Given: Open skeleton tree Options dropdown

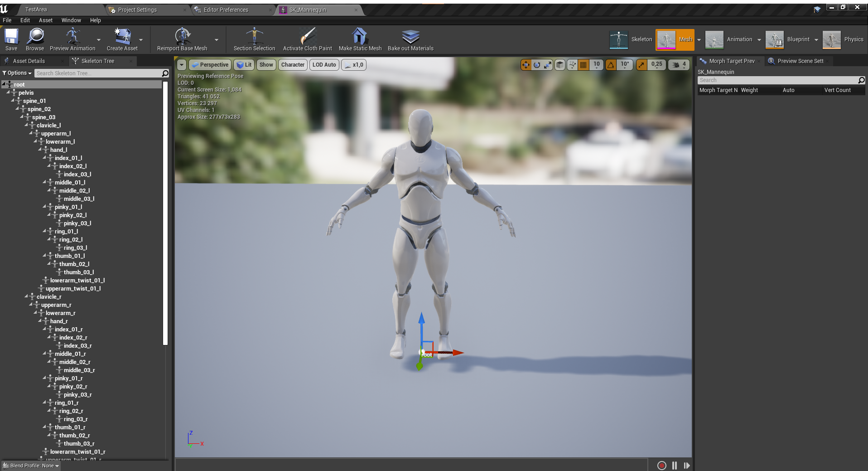Looking at the screenshot, I should coord(17,73).
